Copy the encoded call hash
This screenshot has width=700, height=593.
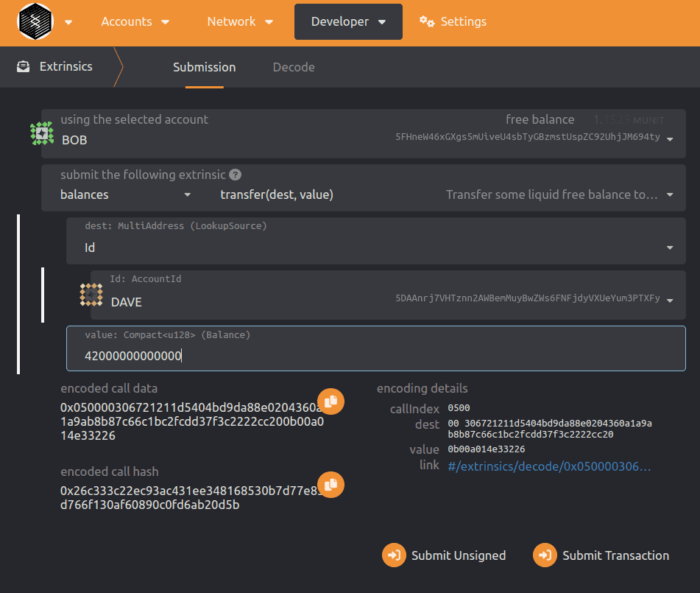[330, 484]
